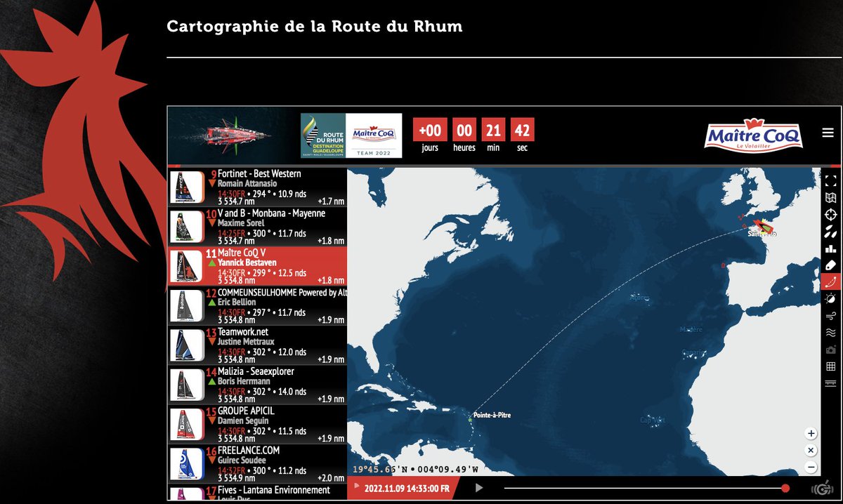
Task: Click the +00 jours countdown box
Action: tap(430, 130)
